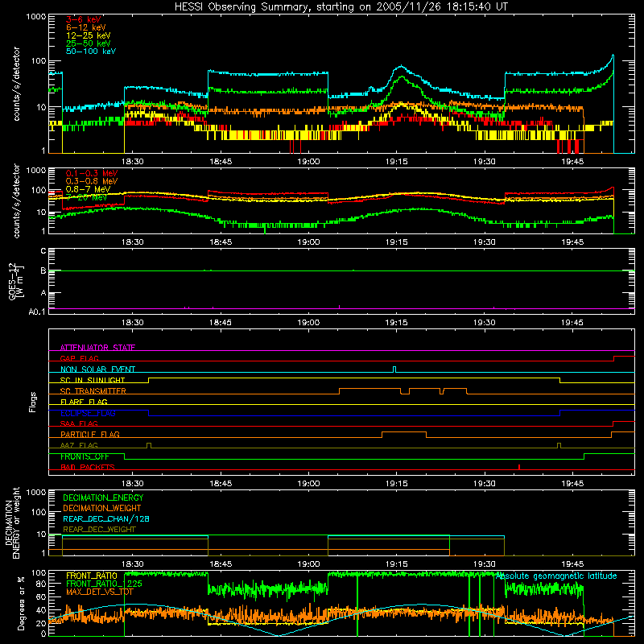Select the SAA_FLAG label
Image resolution: width=644 pixels, height=644 pixels.
click(79, 423)
